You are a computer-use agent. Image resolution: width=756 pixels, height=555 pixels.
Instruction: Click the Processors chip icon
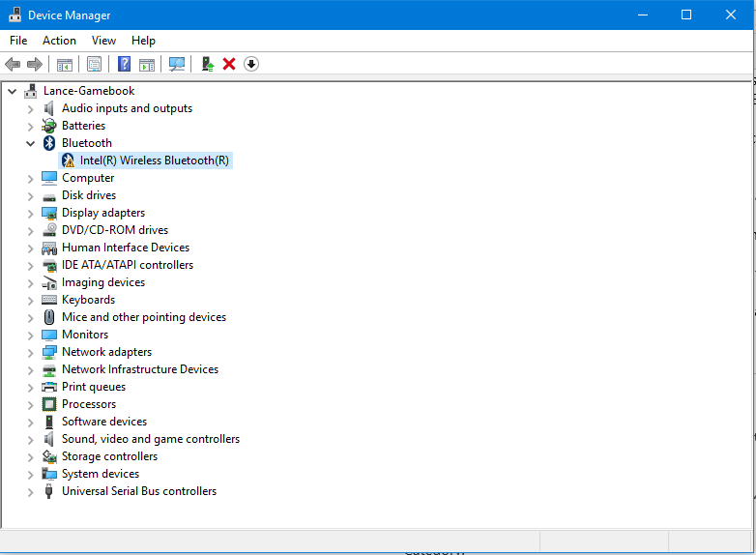click(49, 404)
